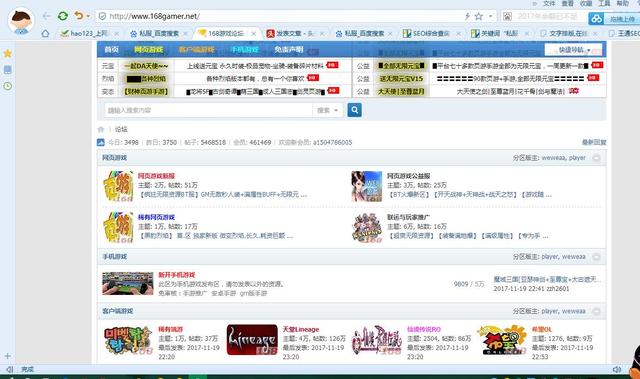Click the Lineage forum logo
This screenshot has height=379, width=640.
click(252, 339)
